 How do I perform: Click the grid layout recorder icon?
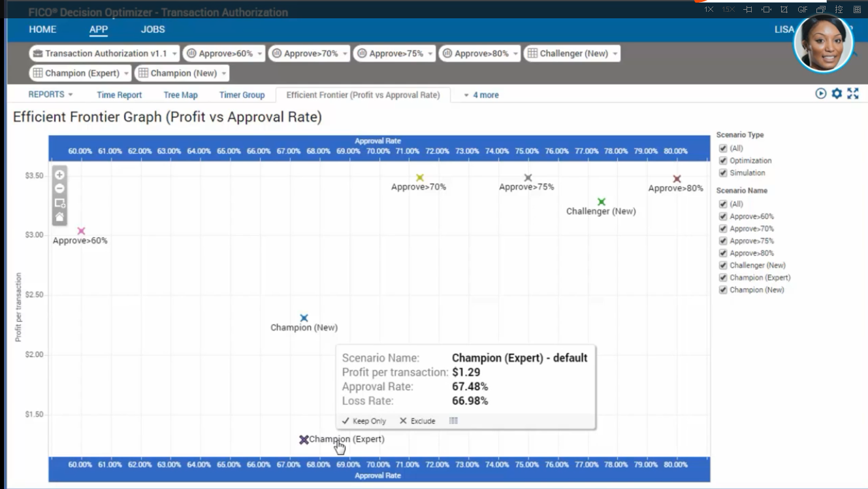(858, 10)
